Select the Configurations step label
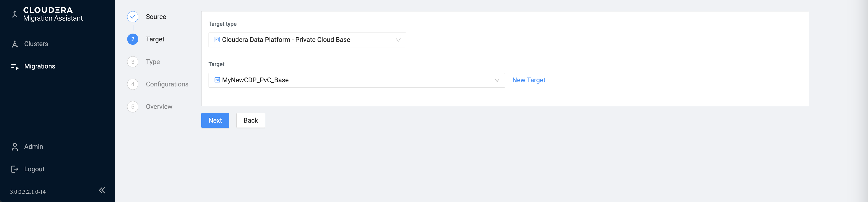Viewport: 868px width, 202px height. click(167, 84)
